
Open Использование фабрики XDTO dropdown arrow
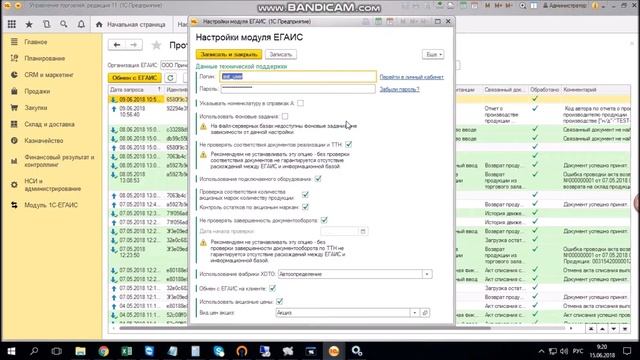(x=427, y=274)
